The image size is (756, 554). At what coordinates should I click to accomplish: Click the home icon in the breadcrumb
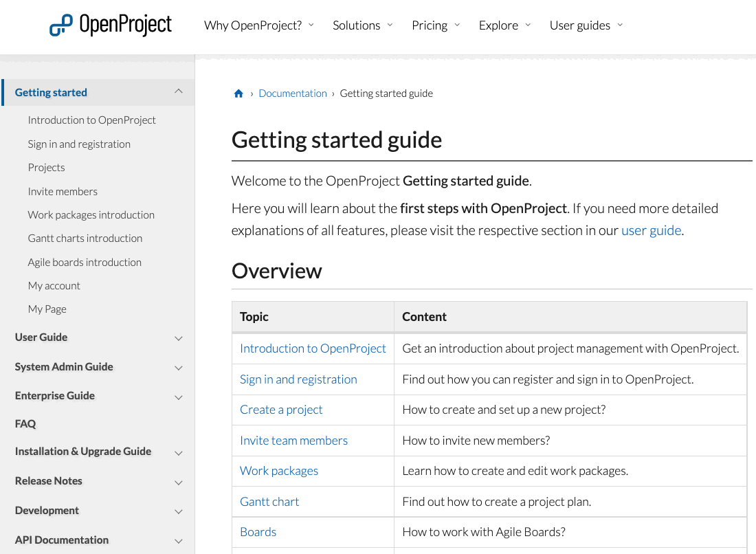pos(238,93)
